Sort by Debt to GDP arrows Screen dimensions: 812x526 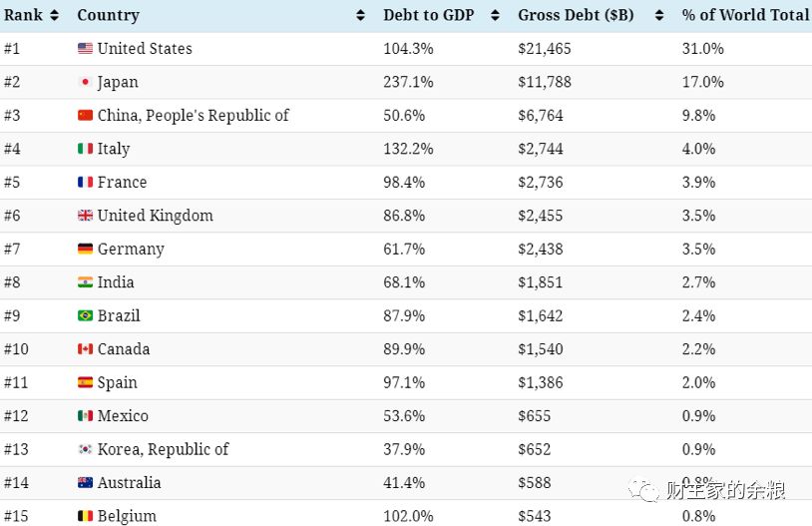495,16
